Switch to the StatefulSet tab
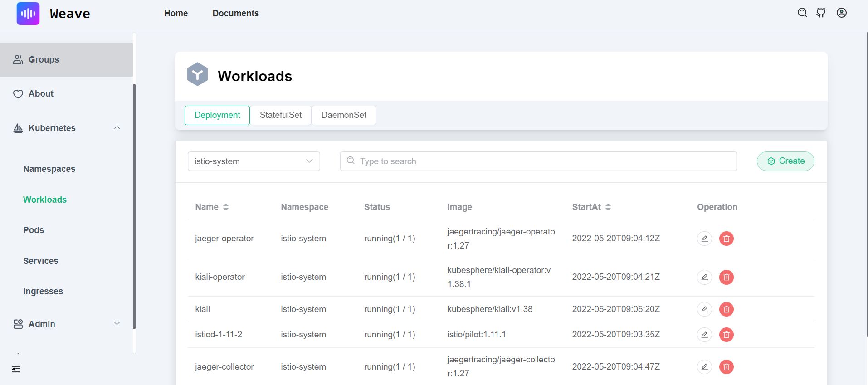Image resolution: width=868 pixels, height=385 pixels. (x=281, y=115)
